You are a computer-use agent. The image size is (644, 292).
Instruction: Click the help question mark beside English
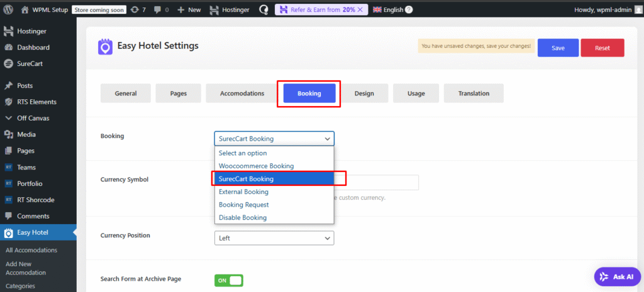[409, 9]
